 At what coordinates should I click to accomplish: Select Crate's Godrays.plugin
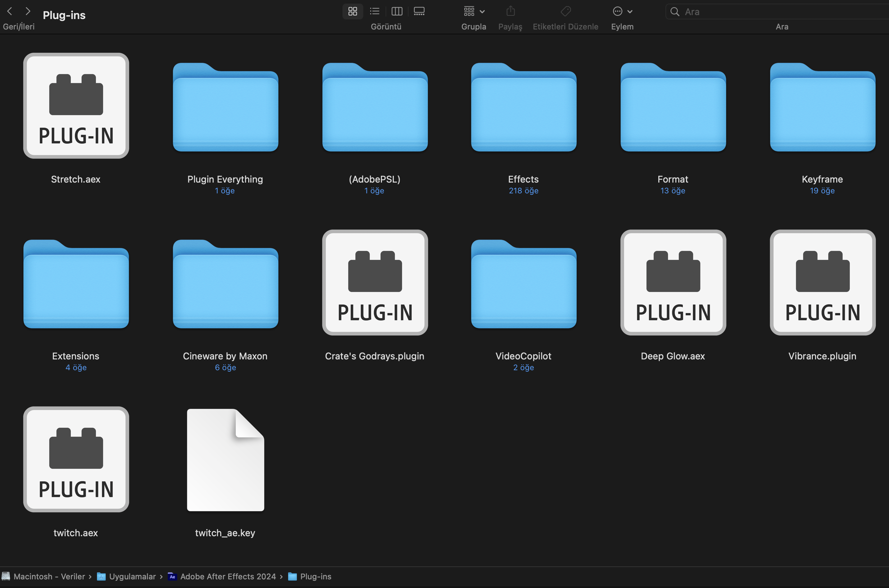click(374, 283)
